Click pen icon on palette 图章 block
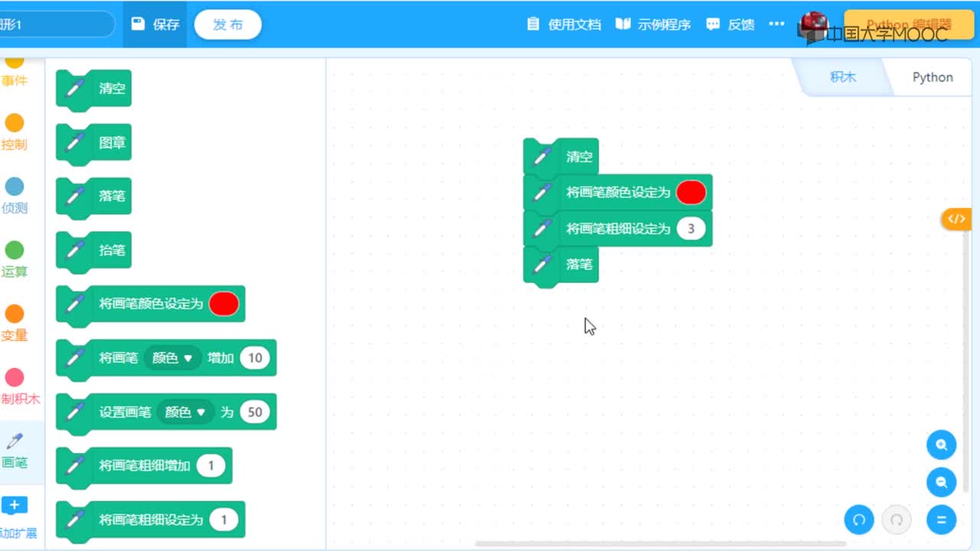Screen dimensions: 980x551 pyautogui.click(x=74, y=142)
